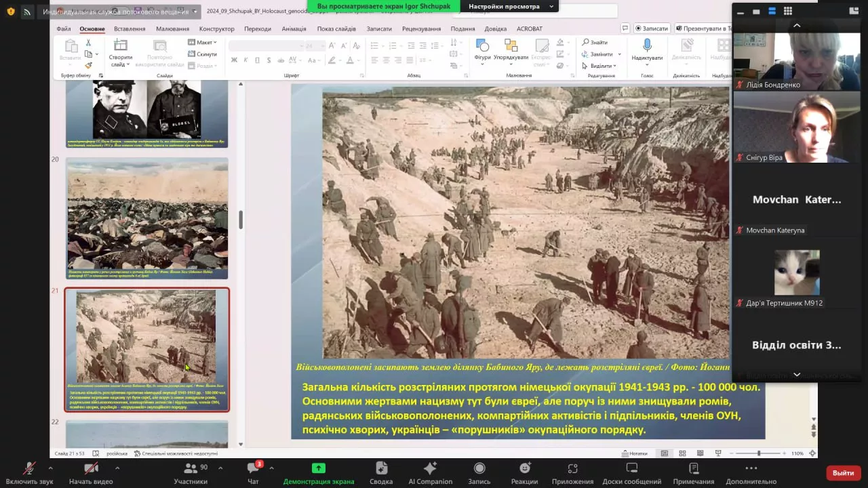Expand chat options arrow
The image size is (868, 488).
click(x=271, y=468)
